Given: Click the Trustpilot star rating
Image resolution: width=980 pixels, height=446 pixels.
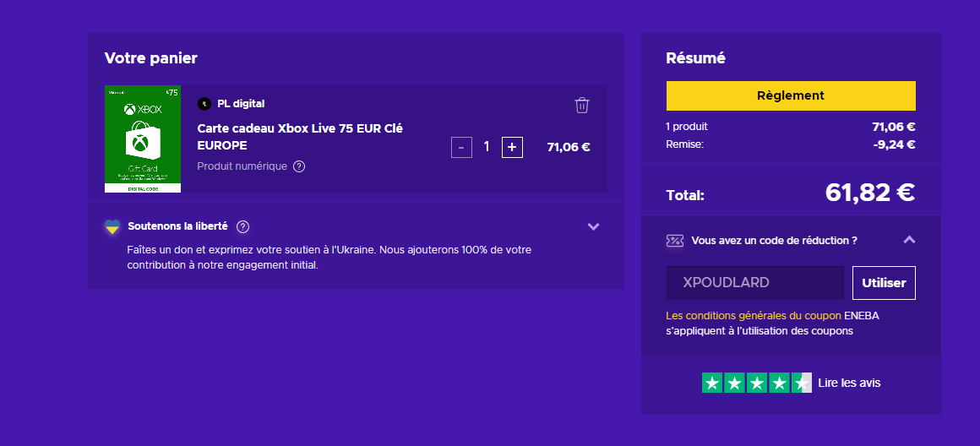Looking at the screenshot, I should [756, 383].
